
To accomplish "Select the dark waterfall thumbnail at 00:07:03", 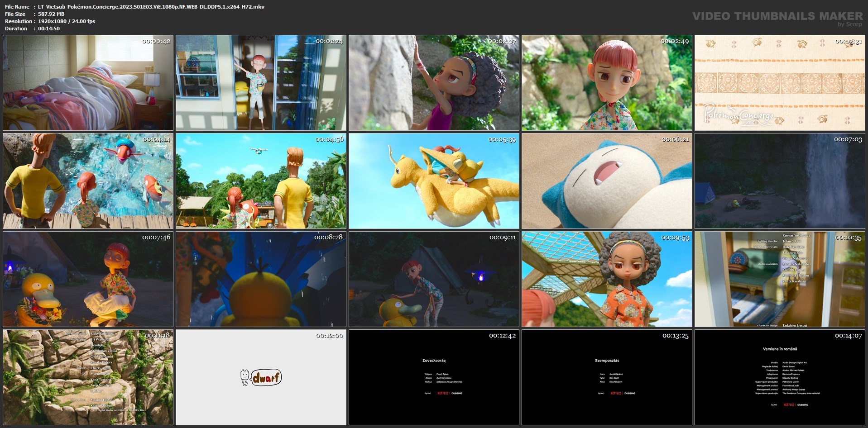I will [780, 181].
